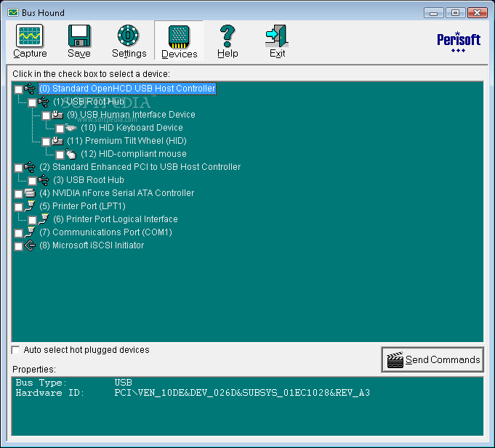Select (11) Premium Tilt Wheel (HID) text

point(126,141)
